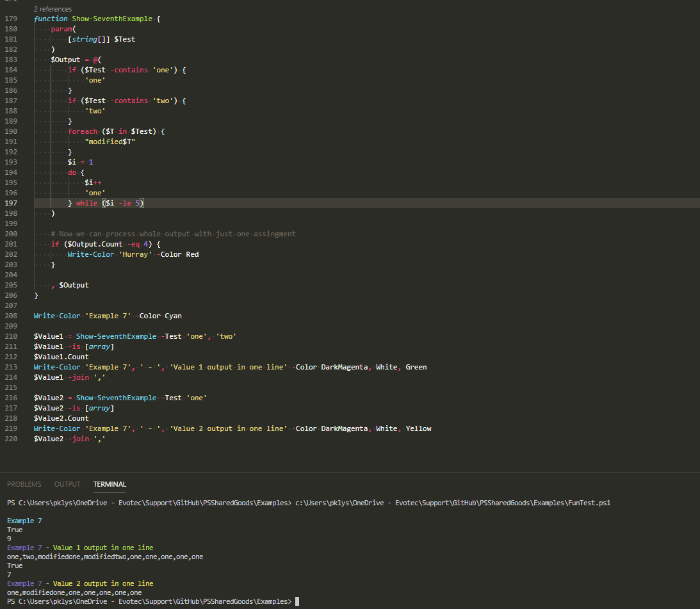Click the DarkMagenta color parameter on line 213
Screen dimensions: 700x609
click(345, 366)
